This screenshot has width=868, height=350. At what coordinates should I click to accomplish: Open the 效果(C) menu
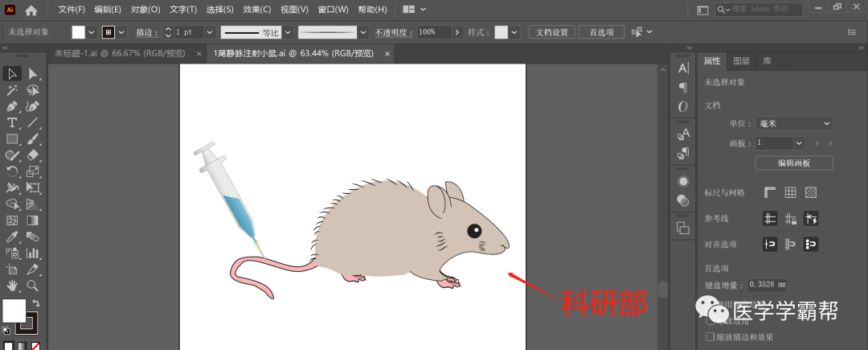(257, 10)
